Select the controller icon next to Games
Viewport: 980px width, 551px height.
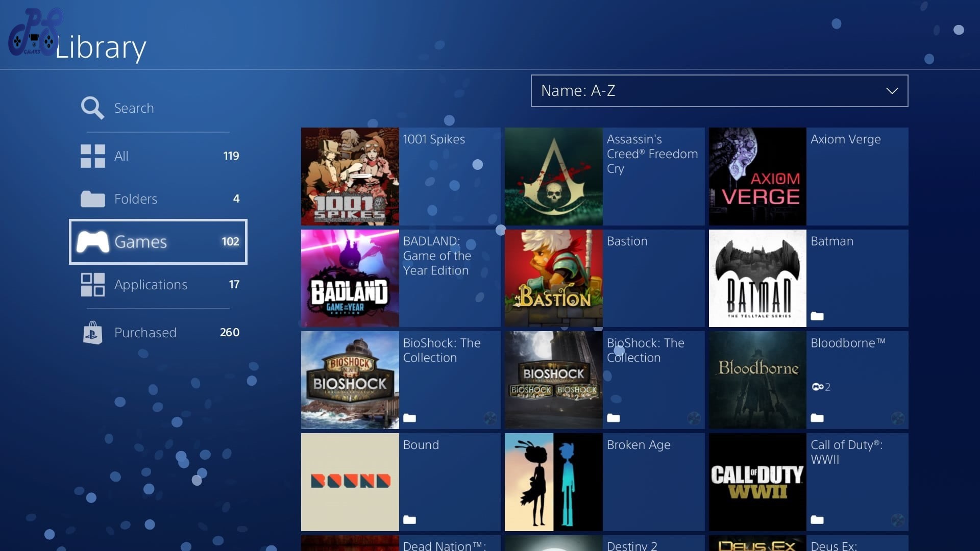click(93, 241)
